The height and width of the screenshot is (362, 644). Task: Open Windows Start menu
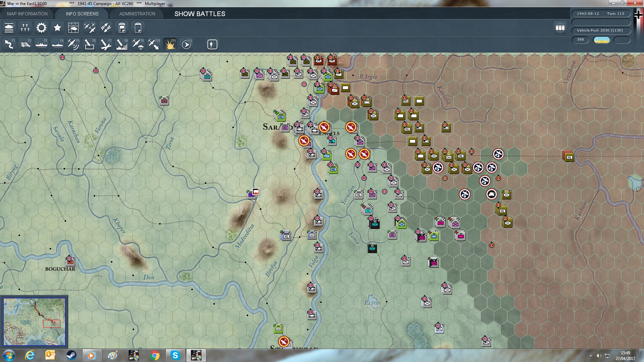[x=9, y=355]
